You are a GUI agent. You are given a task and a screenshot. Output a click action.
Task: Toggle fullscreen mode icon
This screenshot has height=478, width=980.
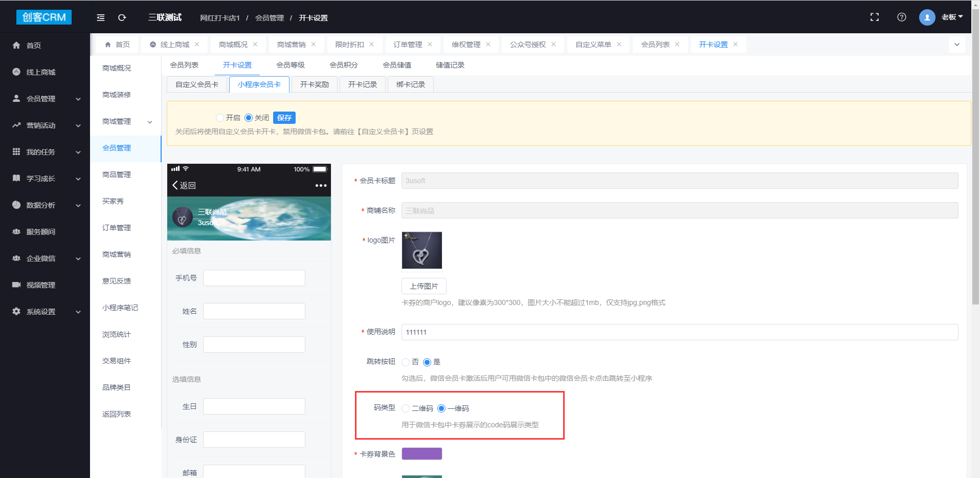875,17
